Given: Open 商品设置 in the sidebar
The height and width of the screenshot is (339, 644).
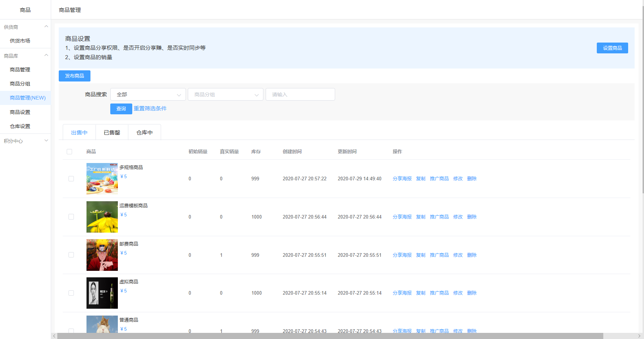Looking at the screenshot, I should pos(20,112).
